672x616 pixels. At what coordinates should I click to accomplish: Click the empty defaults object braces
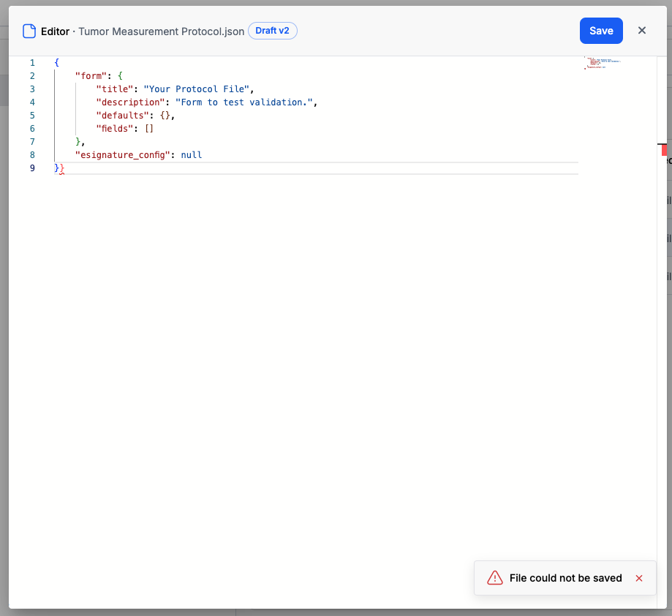[166, 115]
